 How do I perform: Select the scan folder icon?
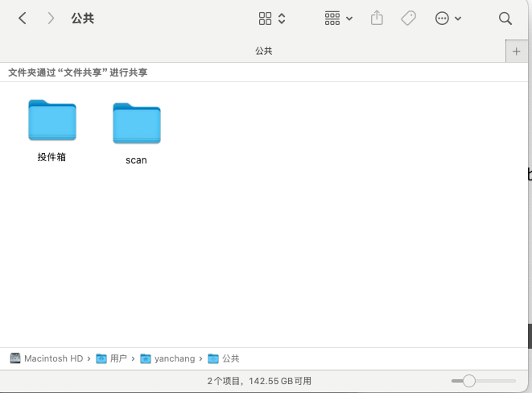137,123
